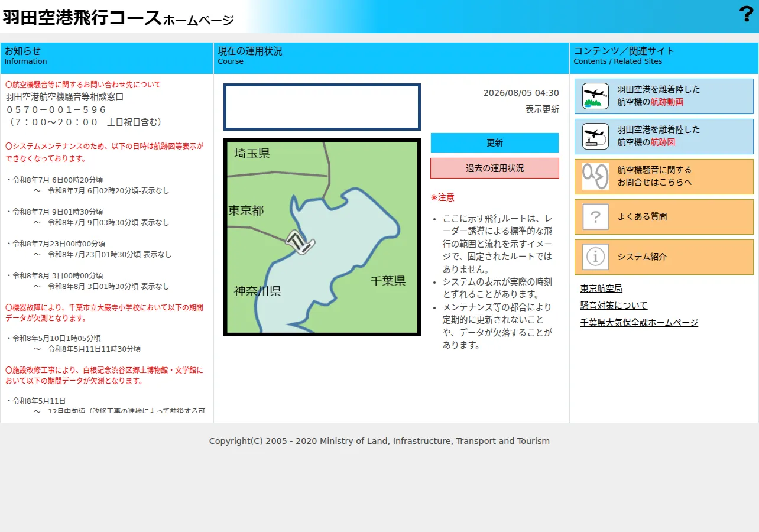Click the airplane track map icon
Screen dimensions: 759x532
595,136
